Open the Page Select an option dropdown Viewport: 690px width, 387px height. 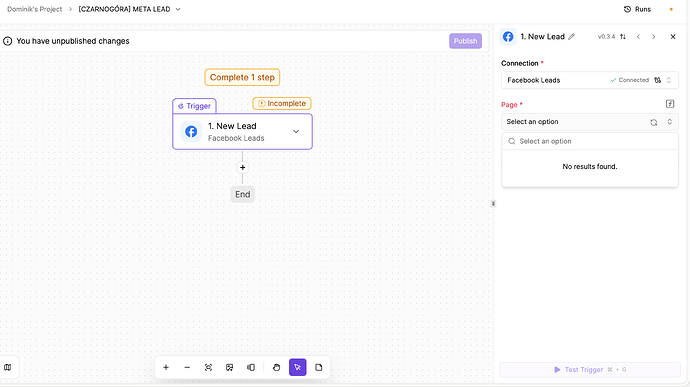click(590, 122)
